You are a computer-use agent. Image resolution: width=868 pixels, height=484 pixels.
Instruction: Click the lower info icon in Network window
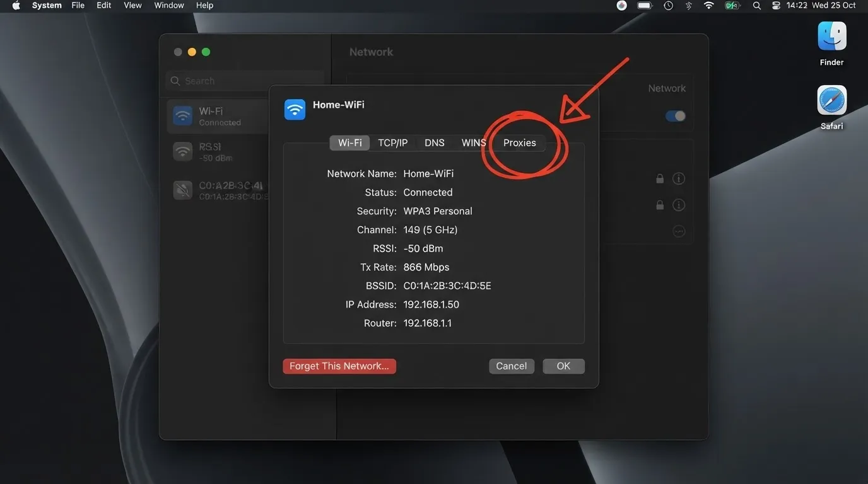679,205
